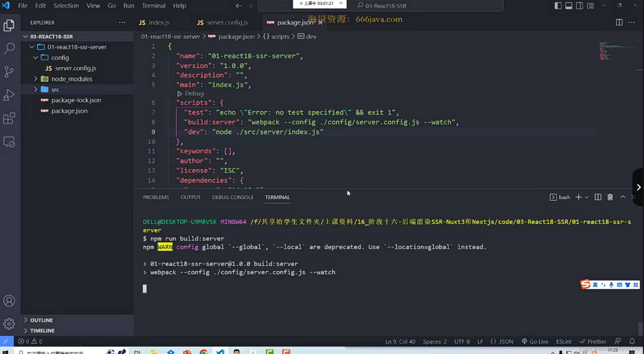
Task: Change end of line sequence LF
Action: [480, 341]
